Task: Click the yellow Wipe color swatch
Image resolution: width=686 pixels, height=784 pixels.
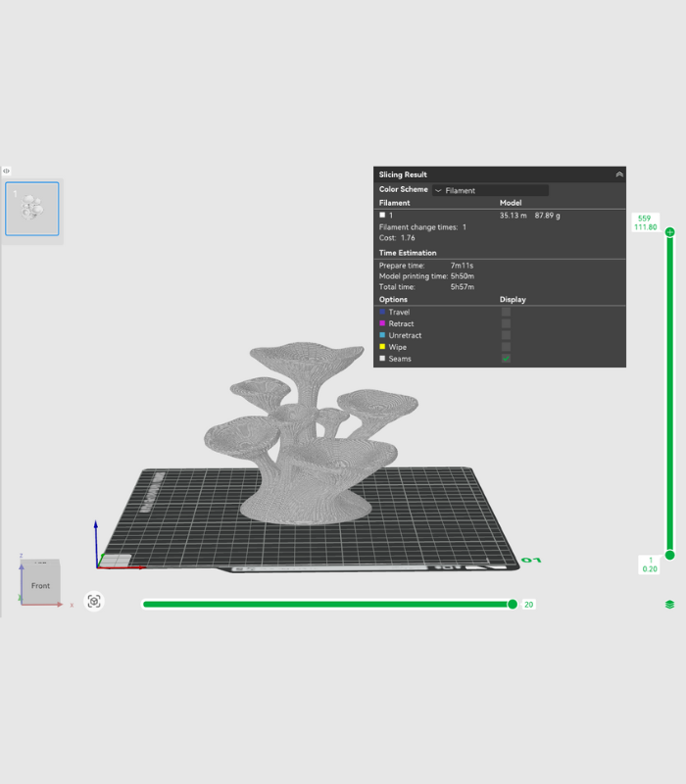Action: 382,347
